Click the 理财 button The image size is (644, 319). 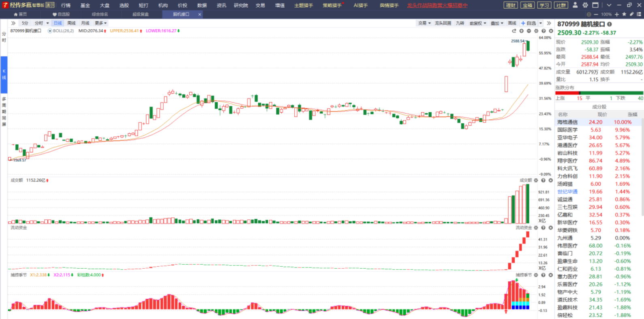pyautogui.click(x=511, y=5)
